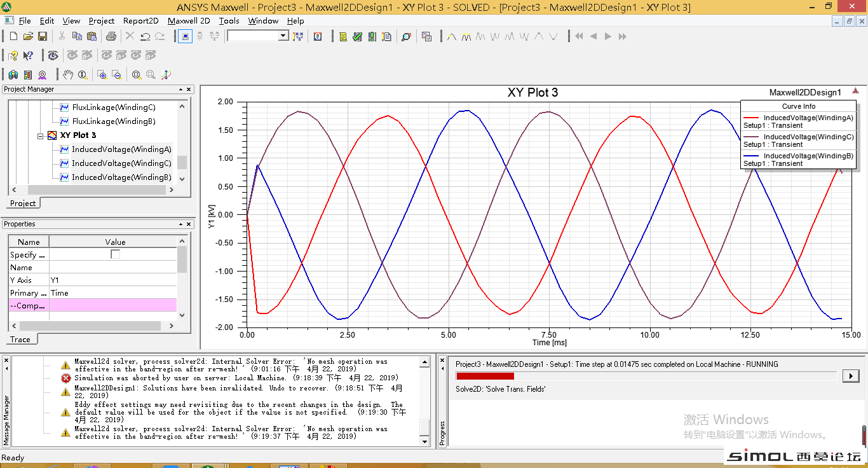The image size is (868, 468).
Task: Save the project with the floppy icon
Action: click(x=43, y=36)
